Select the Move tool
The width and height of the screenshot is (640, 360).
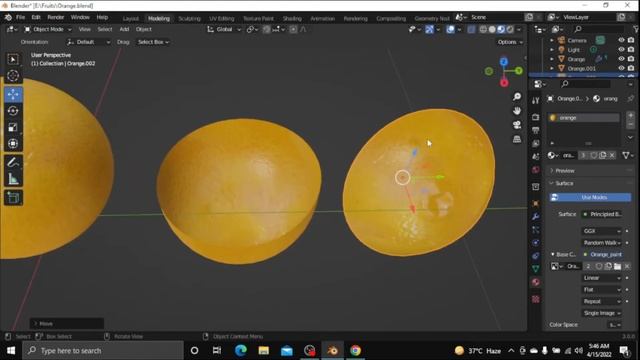[x=13, y=94]
